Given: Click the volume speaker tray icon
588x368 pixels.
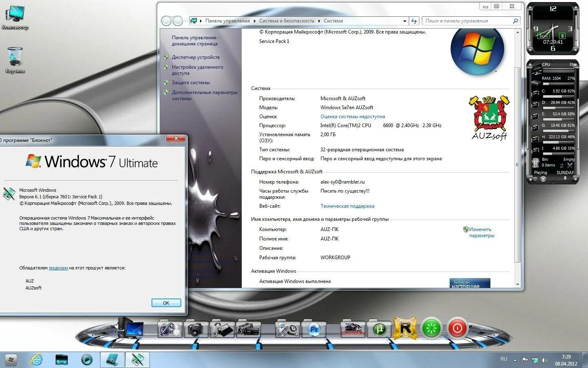Looking at the screenshot, I should pyautogui.click(x=544, y=360).
